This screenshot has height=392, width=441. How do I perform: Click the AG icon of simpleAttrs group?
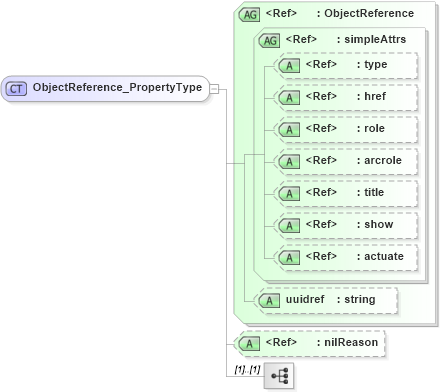[x=269, y=41]
